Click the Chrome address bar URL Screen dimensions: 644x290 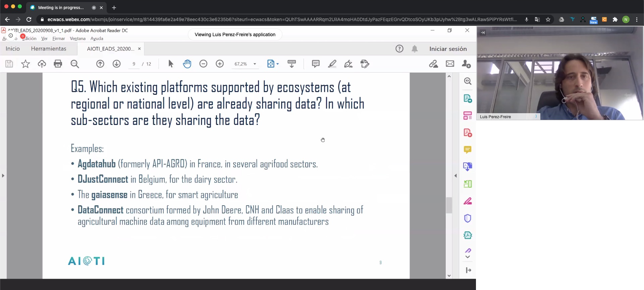coord(282,19)
